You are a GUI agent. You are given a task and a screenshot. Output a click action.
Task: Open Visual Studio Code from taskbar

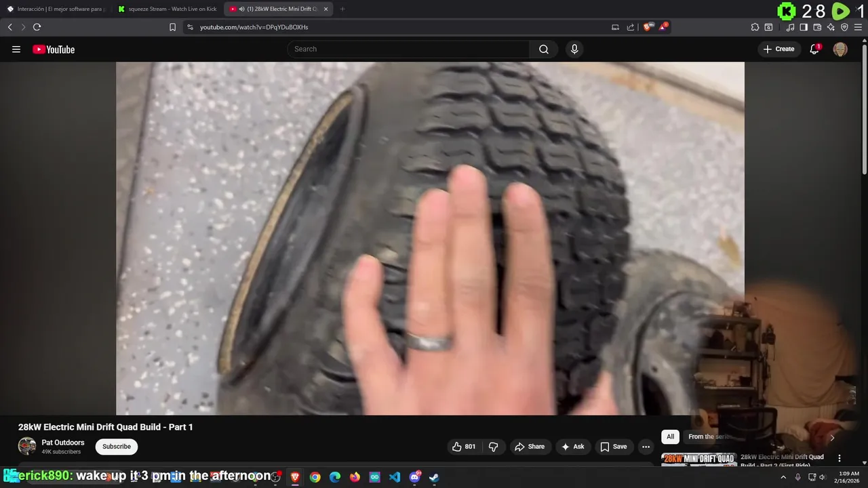(395, 477)
